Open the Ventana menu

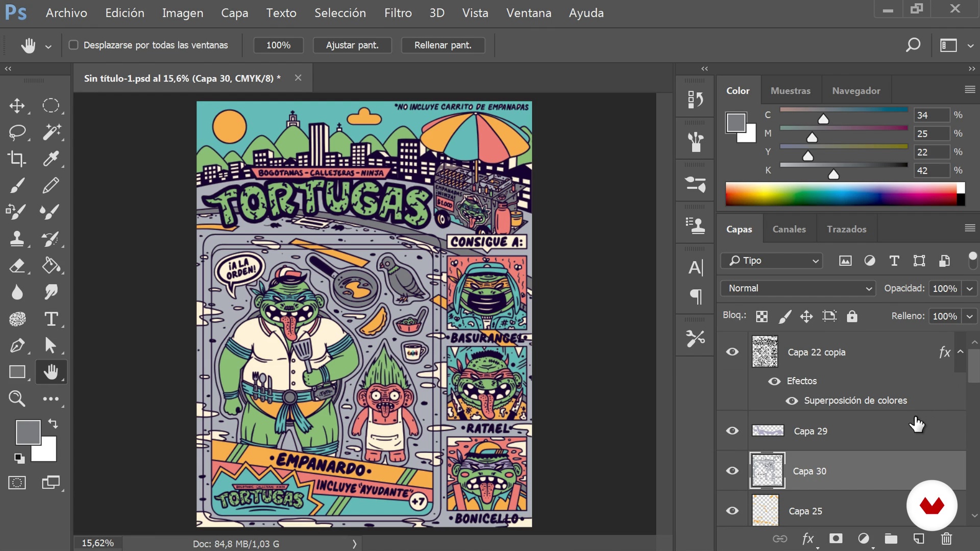click(x=529, y=13)
